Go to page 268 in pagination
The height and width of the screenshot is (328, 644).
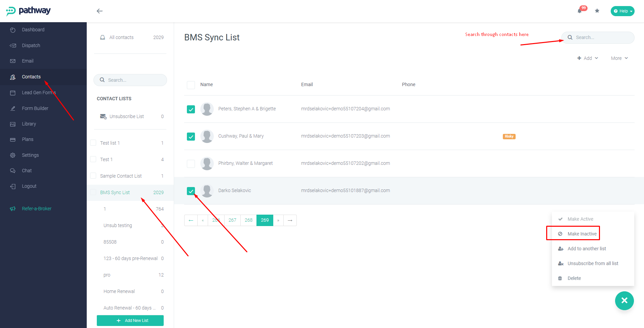pos(248,220)
